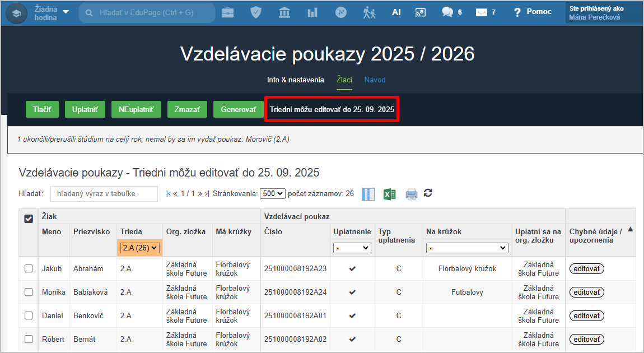Open the Návod tab
Screen dimensions: 644x353
[x=375, y=80]
